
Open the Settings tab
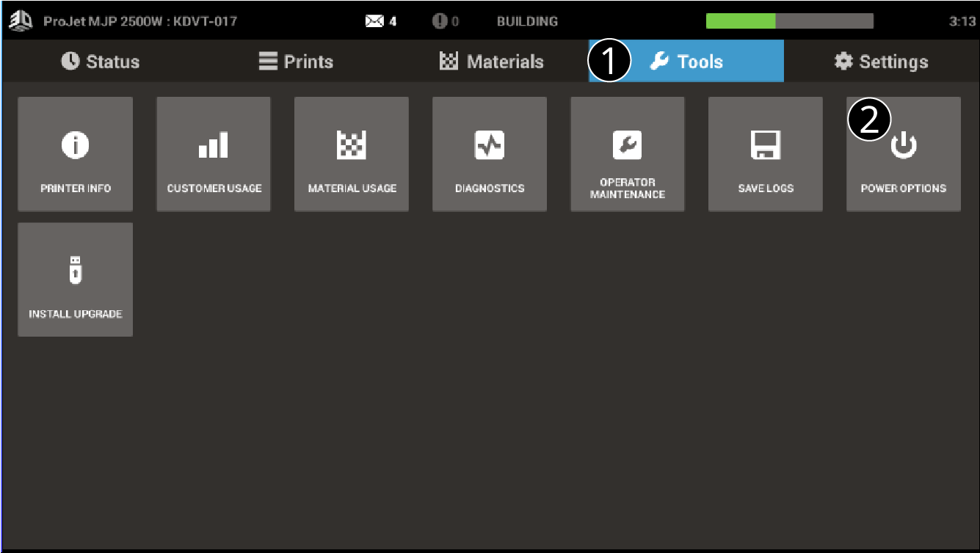point(881,62)
